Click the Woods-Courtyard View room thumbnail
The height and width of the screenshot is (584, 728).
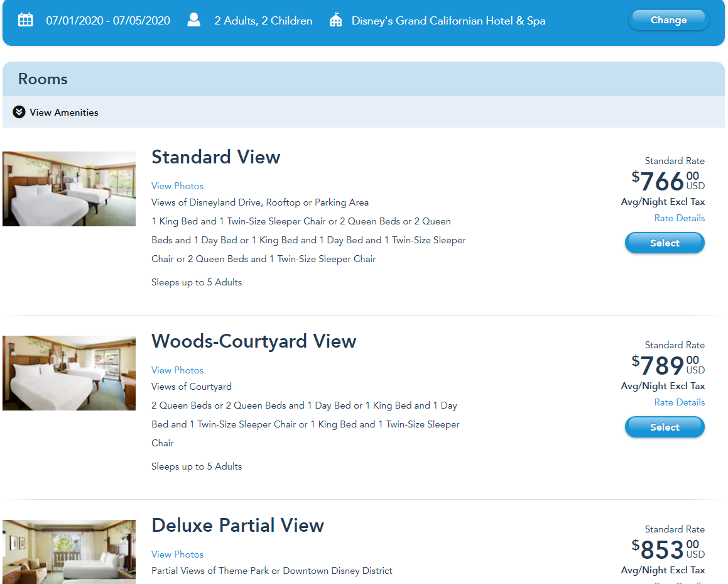[x=69, y=373]
